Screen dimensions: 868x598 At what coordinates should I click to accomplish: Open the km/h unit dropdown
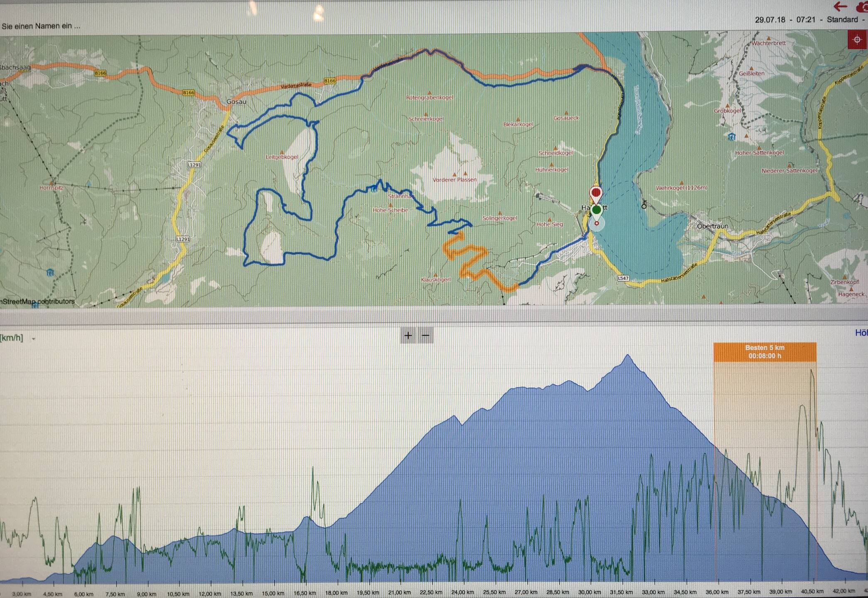coord(18,338)
